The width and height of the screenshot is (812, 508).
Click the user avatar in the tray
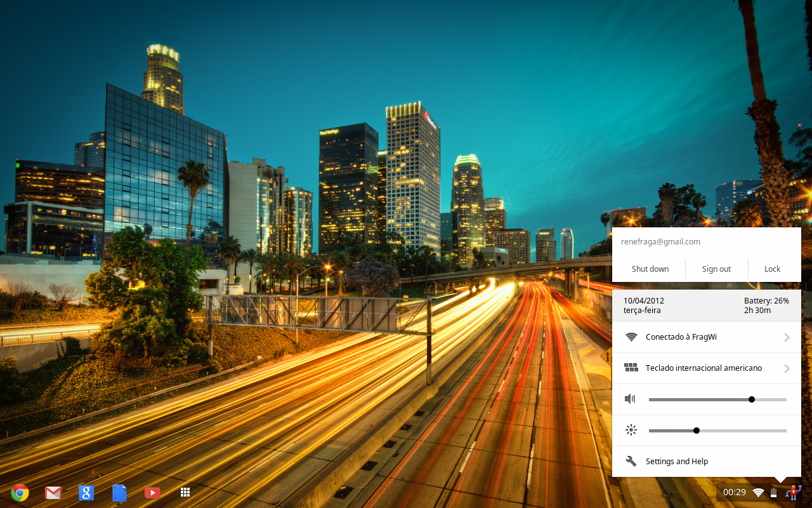tap(793, 492)
